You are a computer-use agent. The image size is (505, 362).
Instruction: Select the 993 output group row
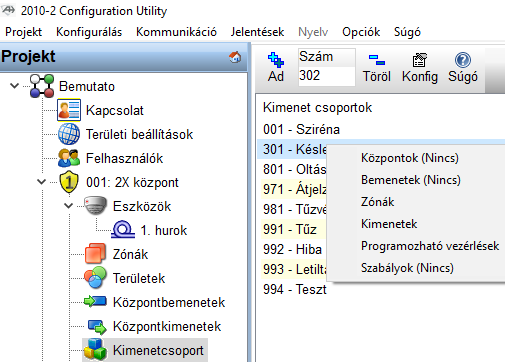pyautogui.click(x=295, y=269)
